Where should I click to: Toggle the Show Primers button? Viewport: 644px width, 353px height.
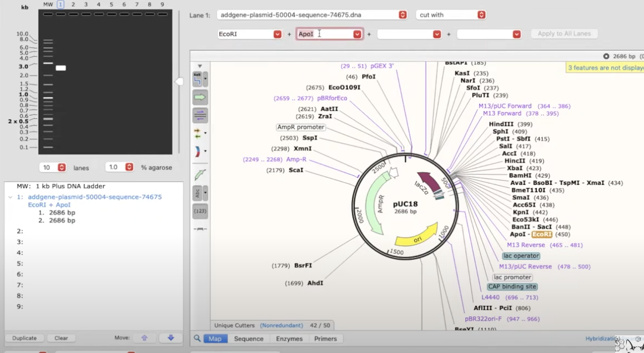click(x=200, y=115)
